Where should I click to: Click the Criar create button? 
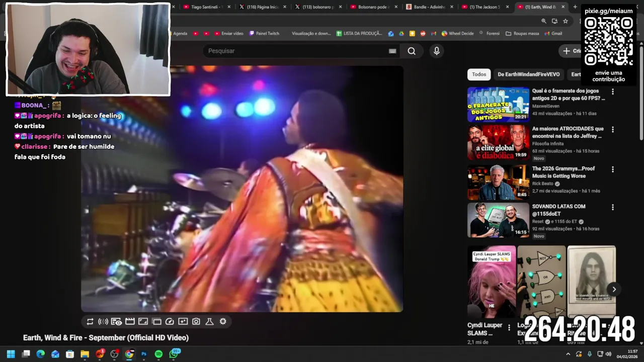tap(570, 51)
